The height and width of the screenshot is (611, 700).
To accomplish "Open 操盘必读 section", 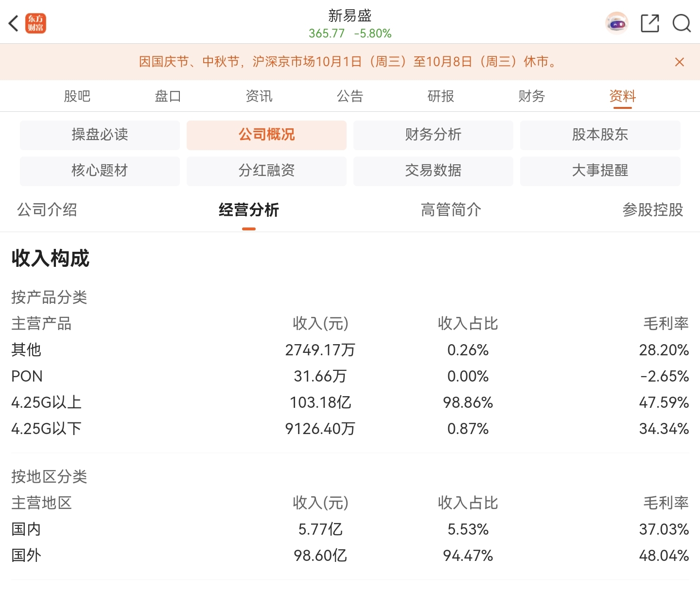I will [100, 135].
